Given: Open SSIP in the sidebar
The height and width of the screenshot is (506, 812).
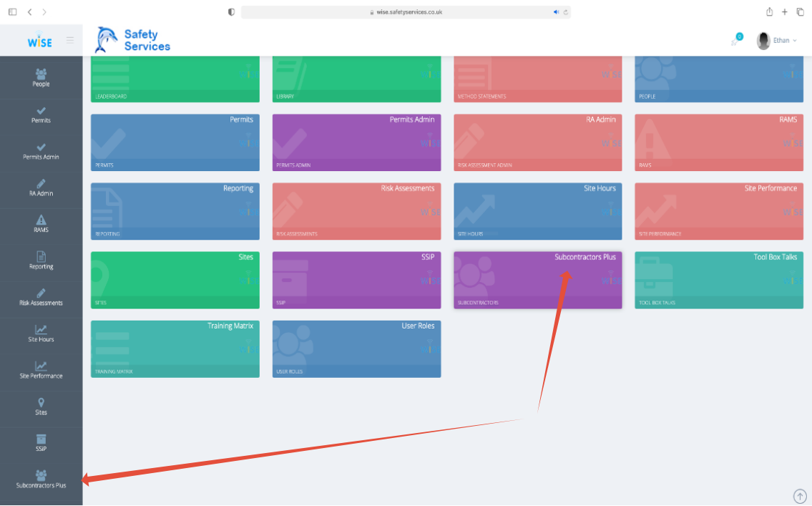Looking at the screenshot, I should (41, 443).
